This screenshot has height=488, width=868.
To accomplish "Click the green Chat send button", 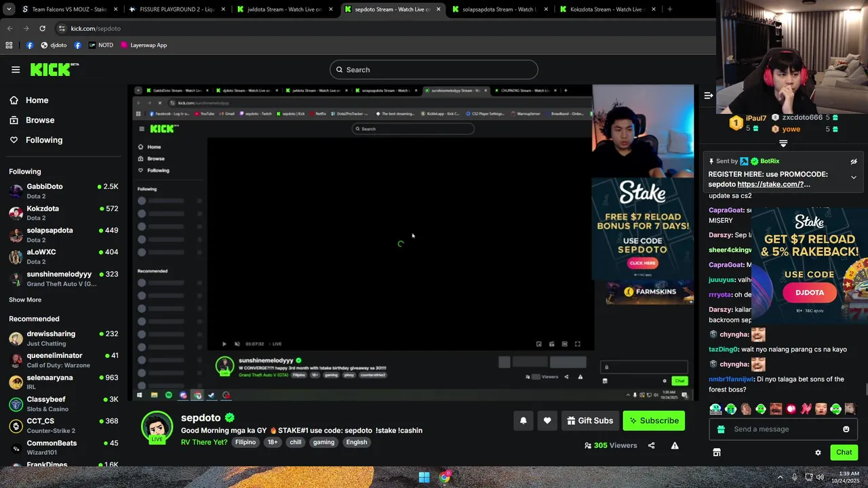I will (844, 452).
